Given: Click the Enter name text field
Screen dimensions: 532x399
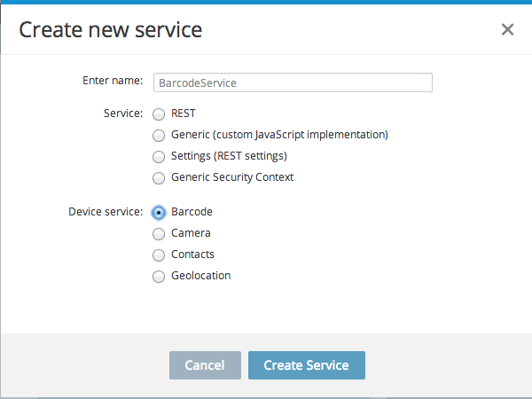Looking at the screenshot, I should 293,82.
